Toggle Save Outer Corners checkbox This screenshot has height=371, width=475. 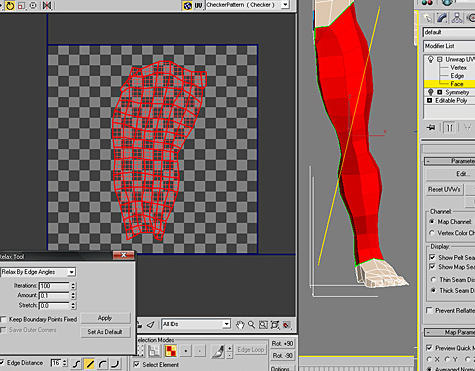click(x=3, y=330)
